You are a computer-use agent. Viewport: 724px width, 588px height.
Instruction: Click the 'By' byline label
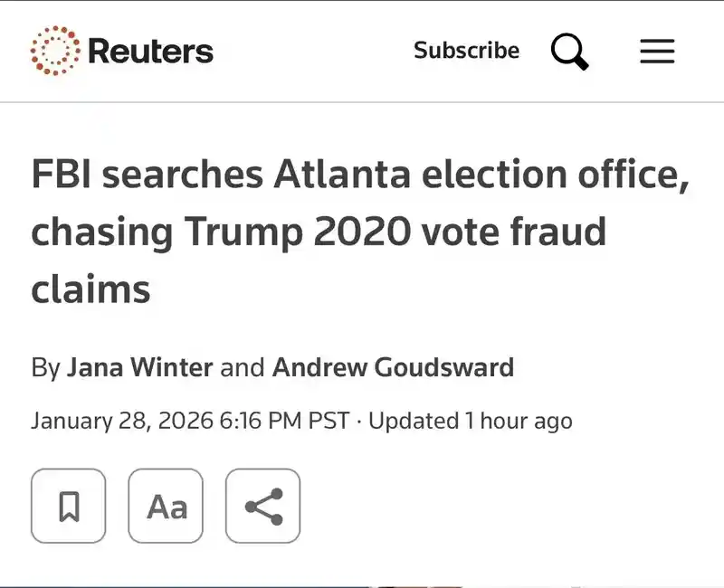[x=46, y=368]
